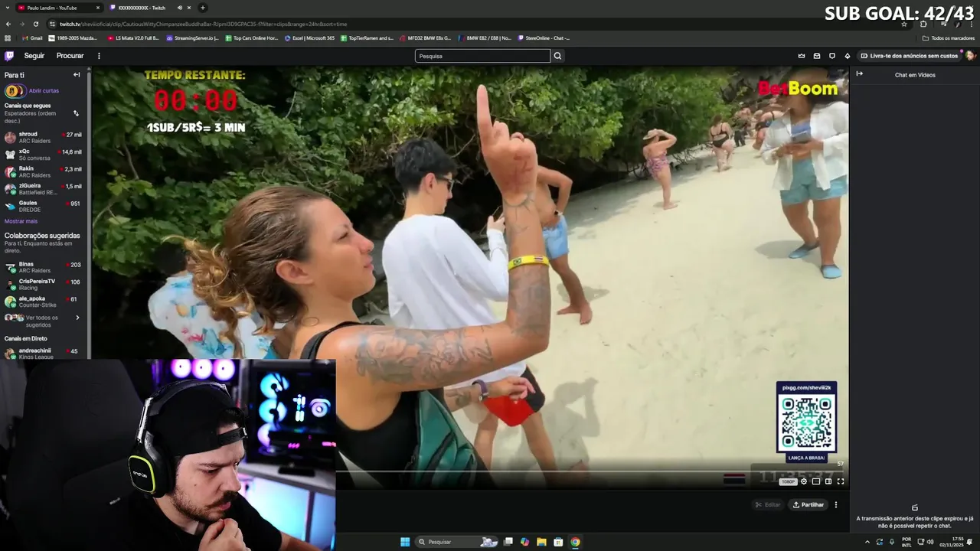Open the browser apps grid icon
Screen dimensions: 980x551
[8, 38]
